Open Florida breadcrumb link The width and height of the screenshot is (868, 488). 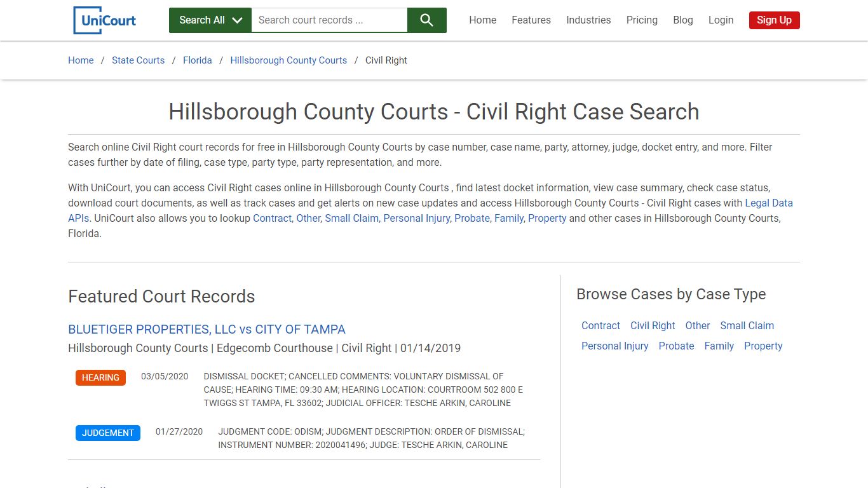point(198,60)
